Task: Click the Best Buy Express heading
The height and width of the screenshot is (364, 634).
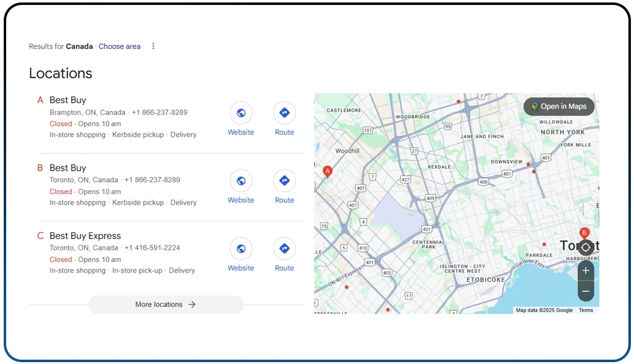Action: click(x=85, y=235)
